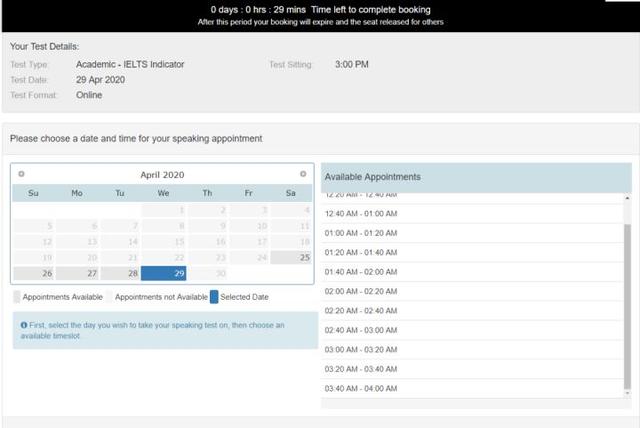Select April 28 in the calendar
The height and width of the screenshot is (428, 640).
tap(120, 273)
